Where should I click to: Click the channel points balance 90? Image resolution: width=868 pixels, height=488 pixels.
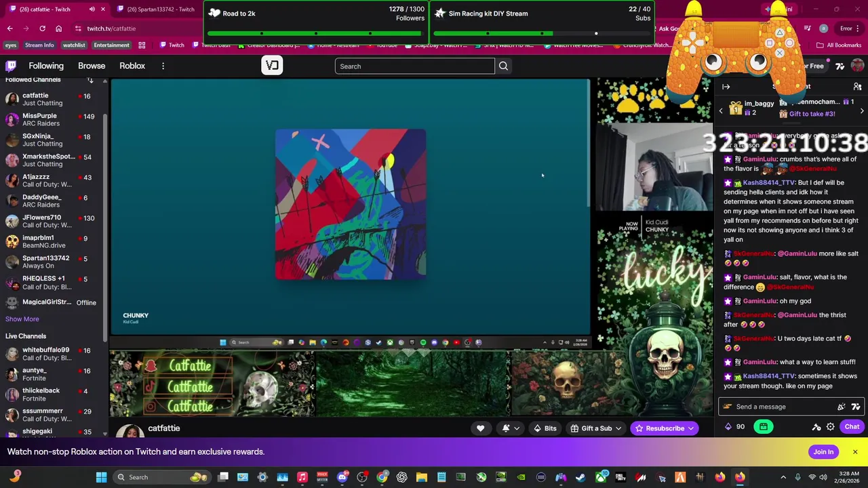(x=734, y=427)
